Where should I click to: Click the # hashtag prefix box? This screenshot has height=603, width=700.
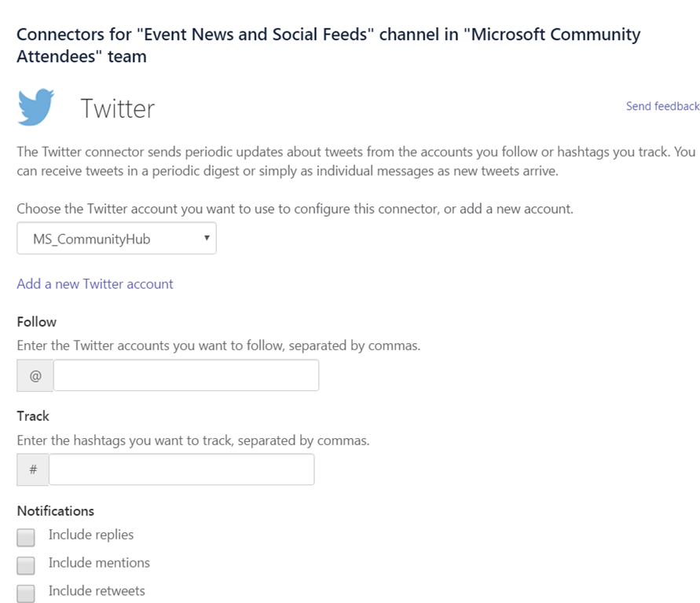point(33,470)
